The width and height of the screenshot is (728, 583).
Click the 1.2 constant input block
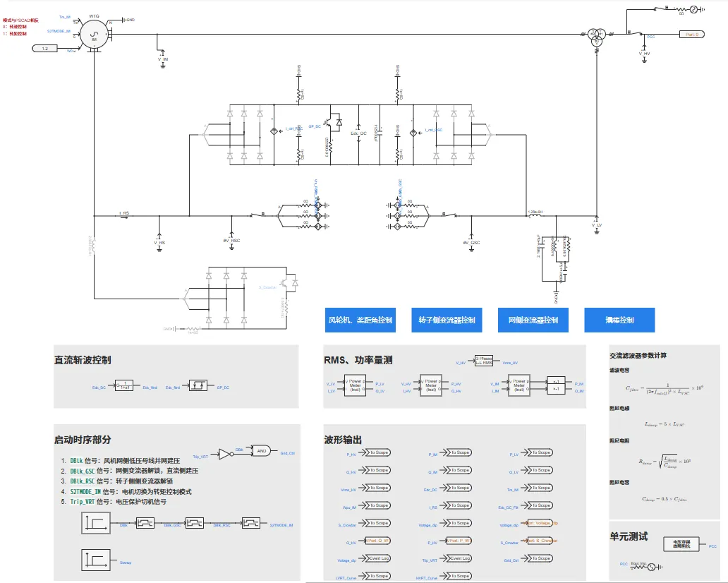[44, 48]
